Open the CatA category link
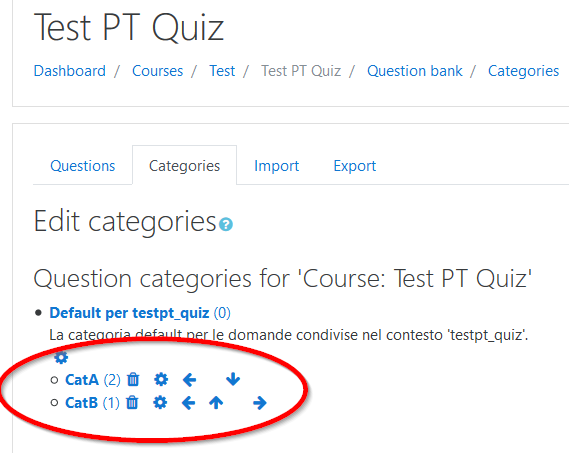Image resolution: width=569 pixels, height=453 pixels. tap(82, 380)
